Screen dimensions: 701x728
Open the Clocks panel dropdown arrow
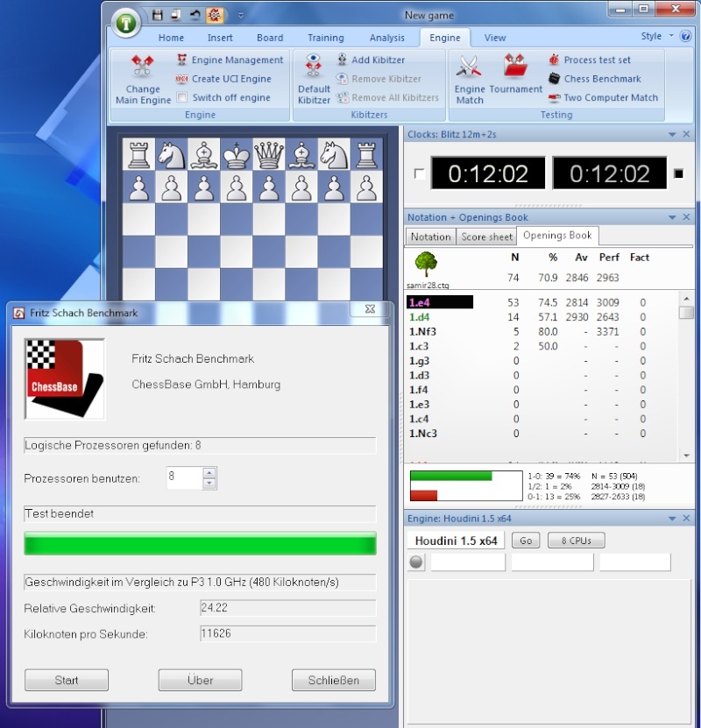tap(672, 134)
